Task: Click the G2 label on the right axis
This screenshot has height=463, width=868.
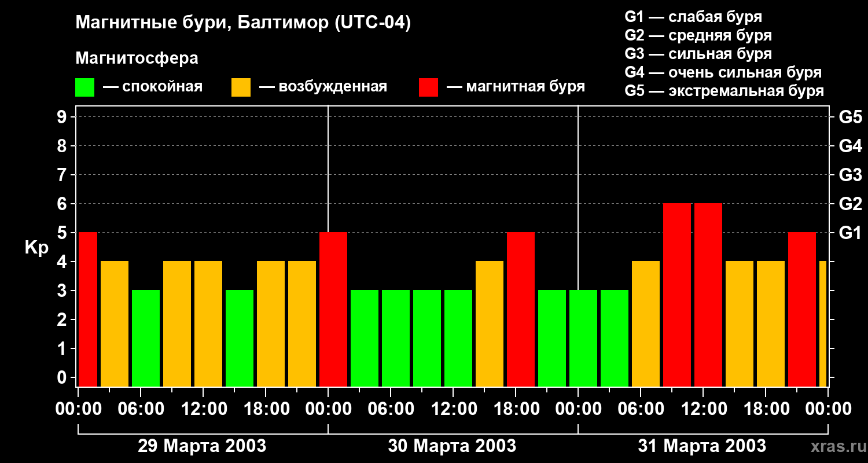Action: coord(850,204)
